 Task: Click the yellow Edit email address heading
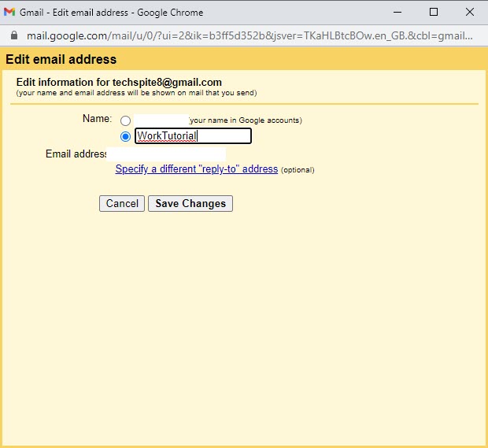61,60
